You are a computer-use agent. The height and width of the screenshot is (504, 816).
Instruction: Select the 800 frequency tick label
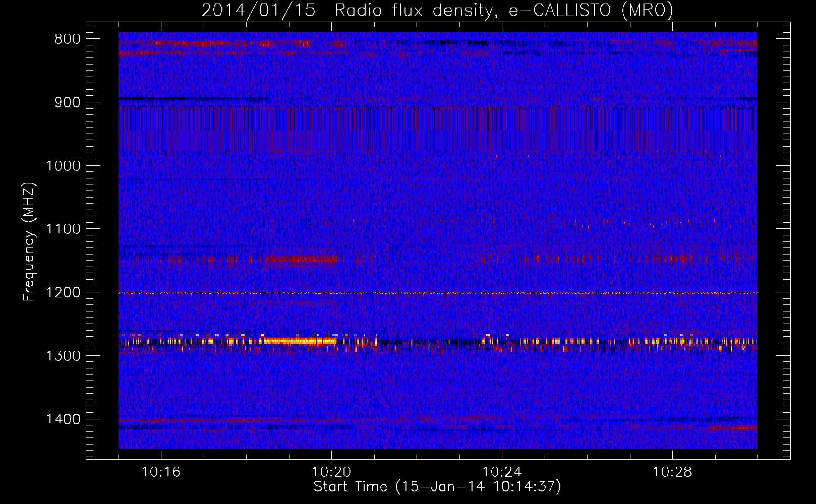tap(68, 39)
